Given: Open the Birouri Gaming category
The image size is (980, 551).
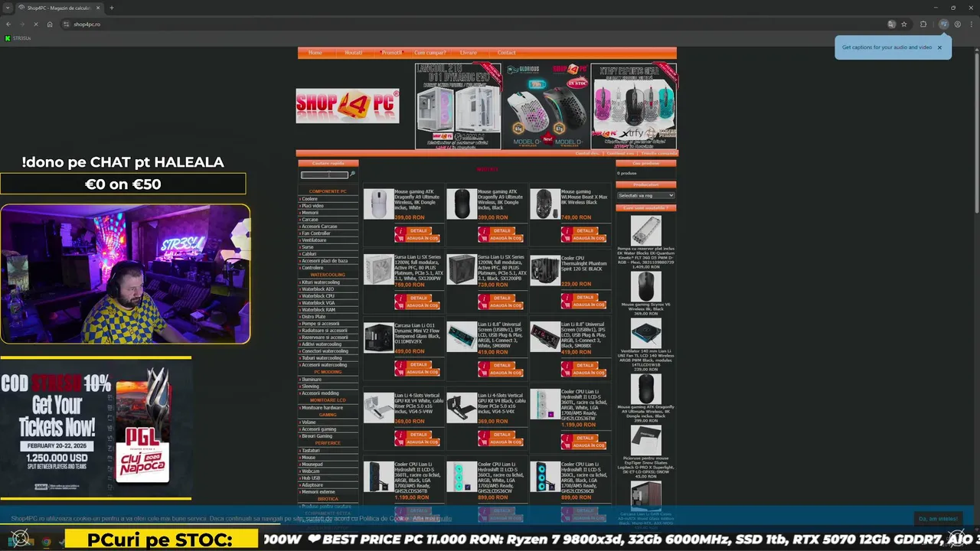Looking at the screenshot, I should tap(317, 436).
